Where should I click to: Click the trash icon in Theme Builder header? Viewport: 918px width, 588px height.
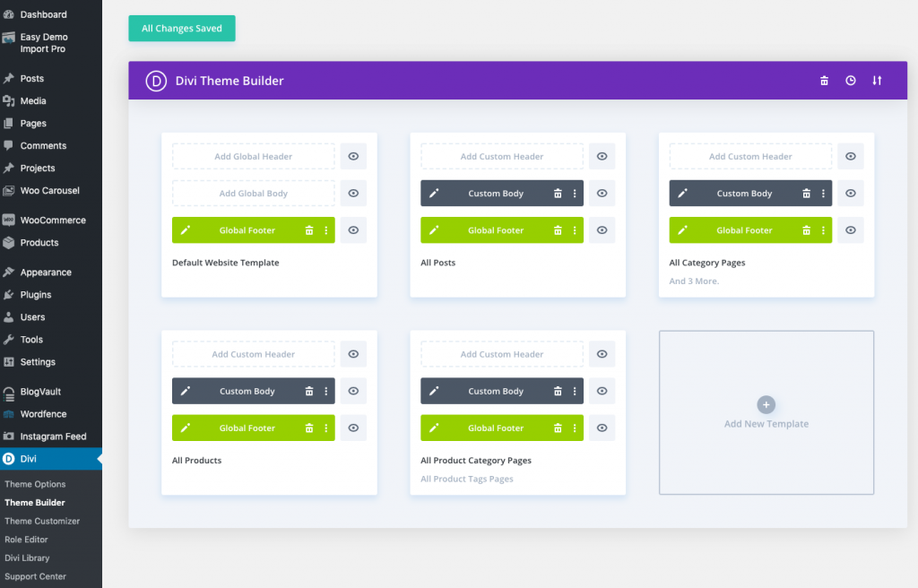pos(824,81)
